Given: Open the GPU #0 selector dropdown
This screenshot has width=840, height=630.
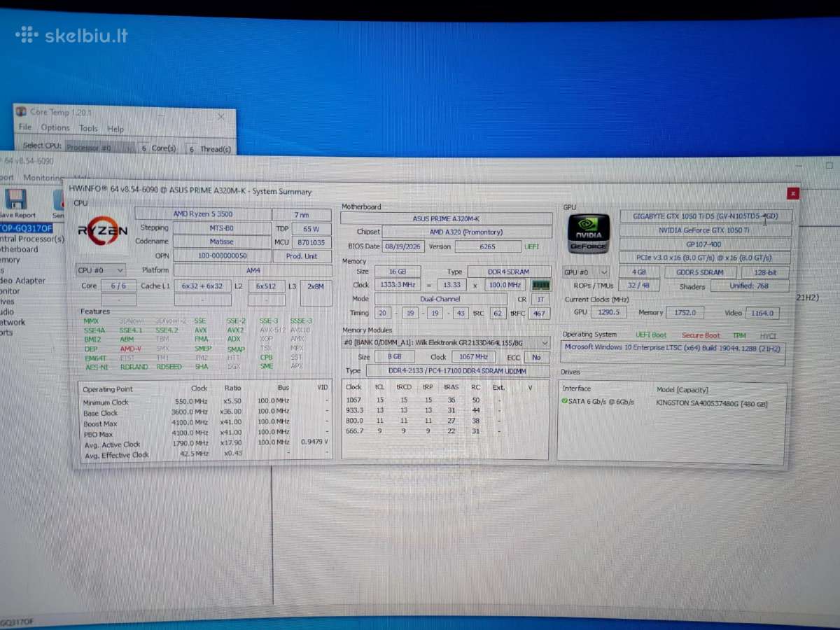Looking at the screenshot, I should [x=586, y=272].
